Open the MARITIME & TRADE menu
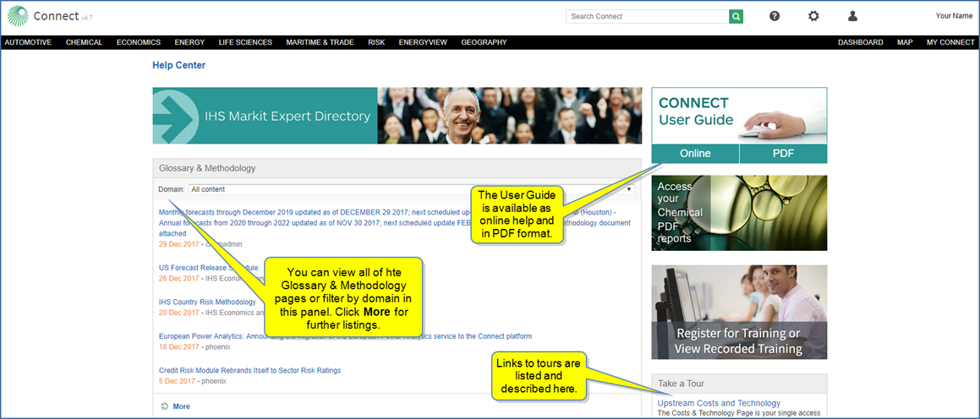The height and width of the screenshot is (419, 980). [x=320, y=42]
